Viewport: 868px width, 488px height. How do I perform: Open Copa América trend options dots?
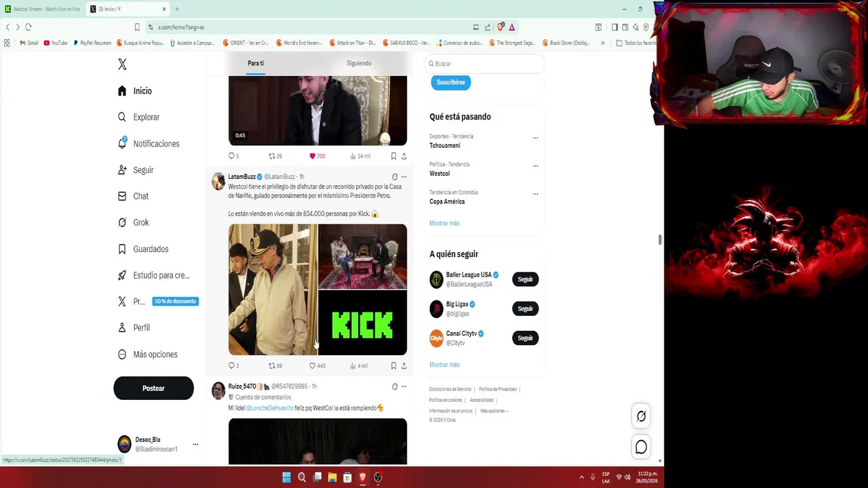click(535, 194)
